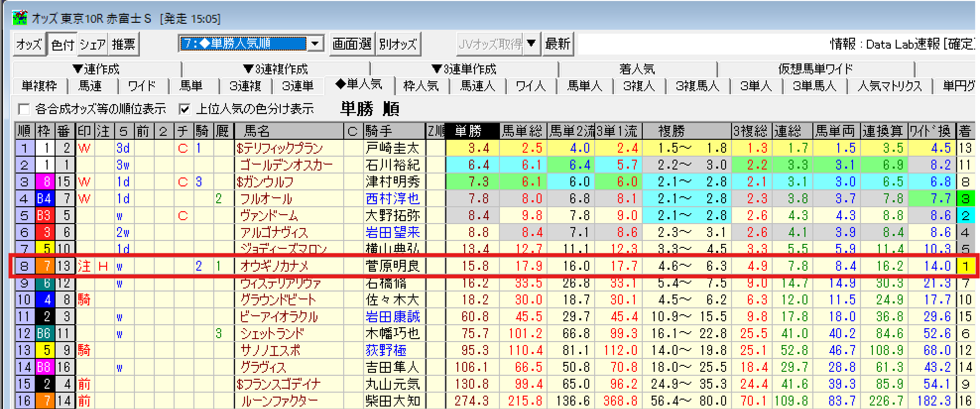Click the シェア toolbar button
The height and width of the screenshot is (409, 980).
(x=92, y=45)
